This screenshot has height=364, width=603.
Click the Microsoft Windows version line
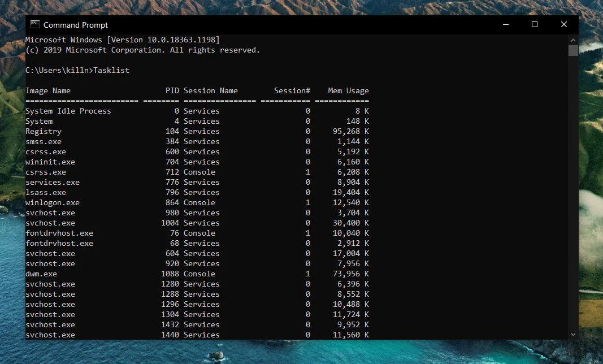pos(123,40)
